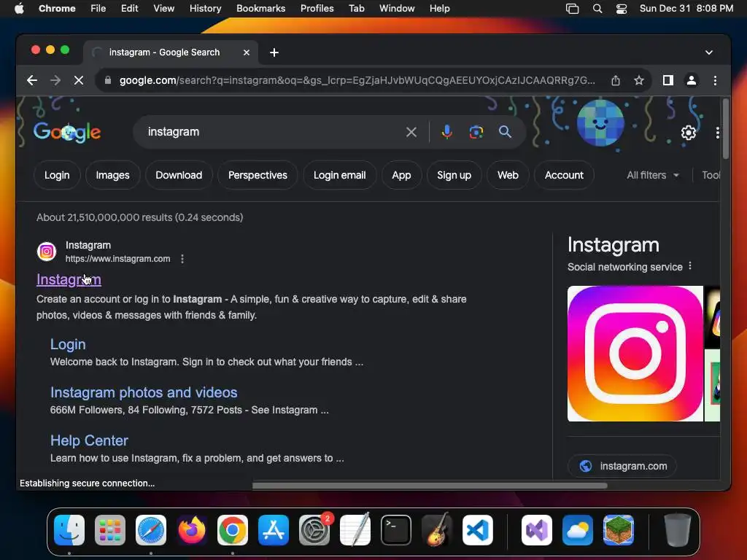
Task: Open the File menu
Action: point(98,8)
